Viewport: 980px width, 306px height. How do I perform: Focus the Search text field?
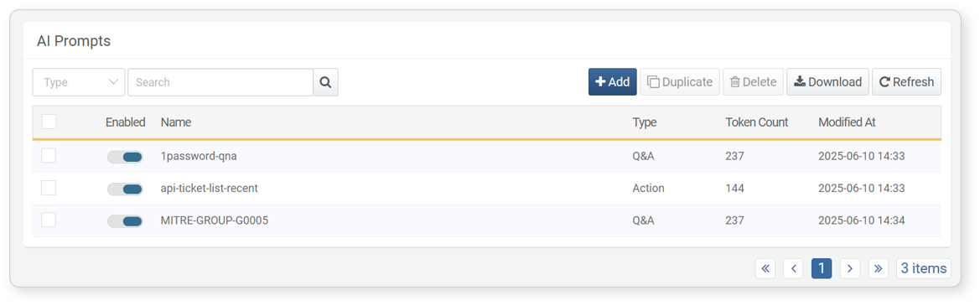click(x=220, y=82)
